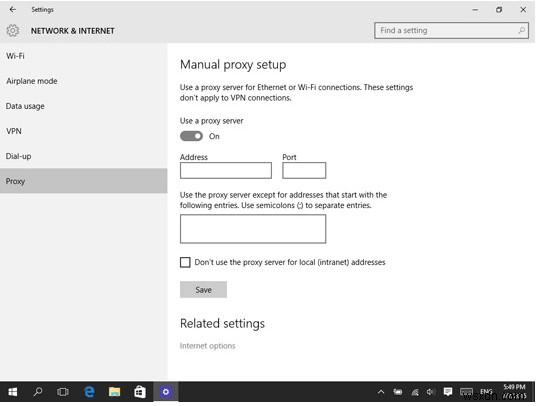The width and height of the screenshot is (536, 406).
Task: Click the proxy exceptions text box
Action: pyautogui.click(x=253, y=229)
